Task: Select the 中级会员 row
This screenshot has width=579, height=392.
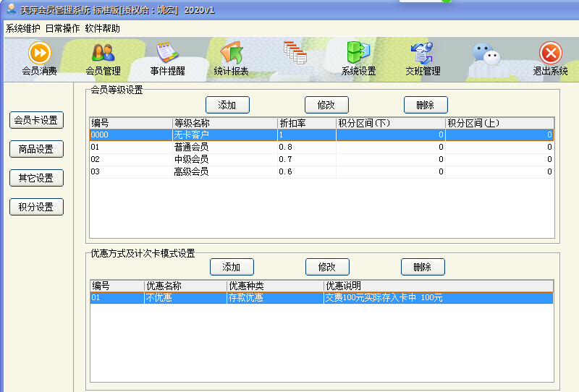Action: click(321, 159)
